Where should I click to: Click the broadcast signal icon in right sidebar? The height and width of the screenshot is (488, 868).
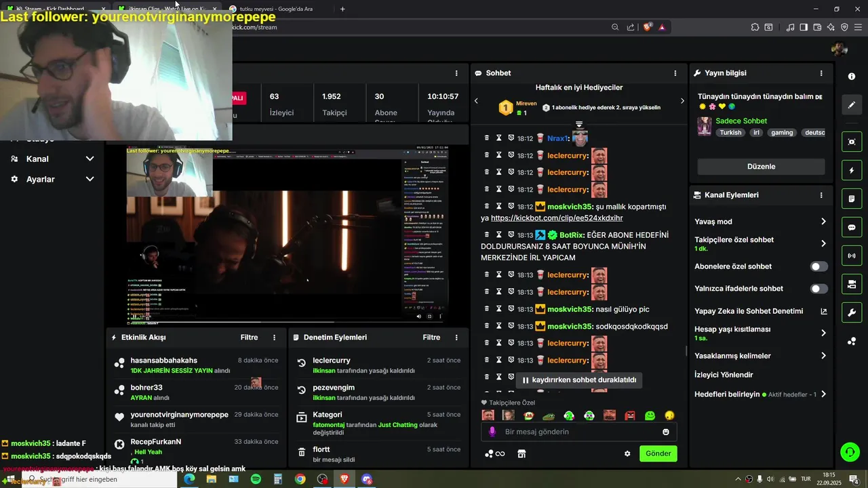851,256
